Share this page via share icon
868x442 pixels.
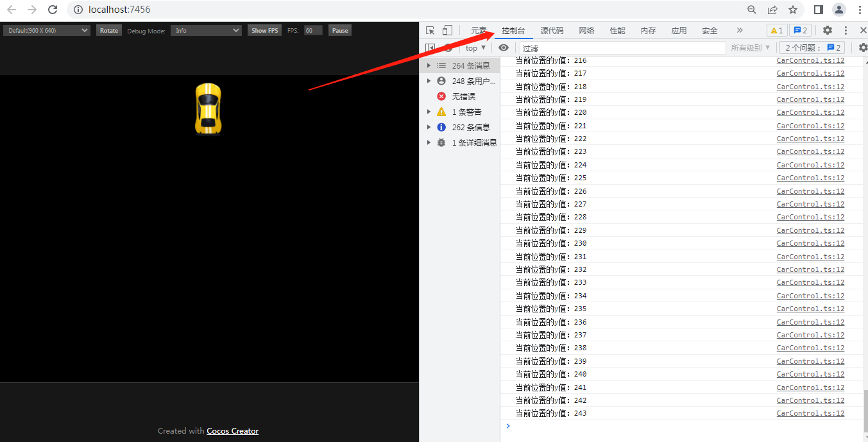772,10
